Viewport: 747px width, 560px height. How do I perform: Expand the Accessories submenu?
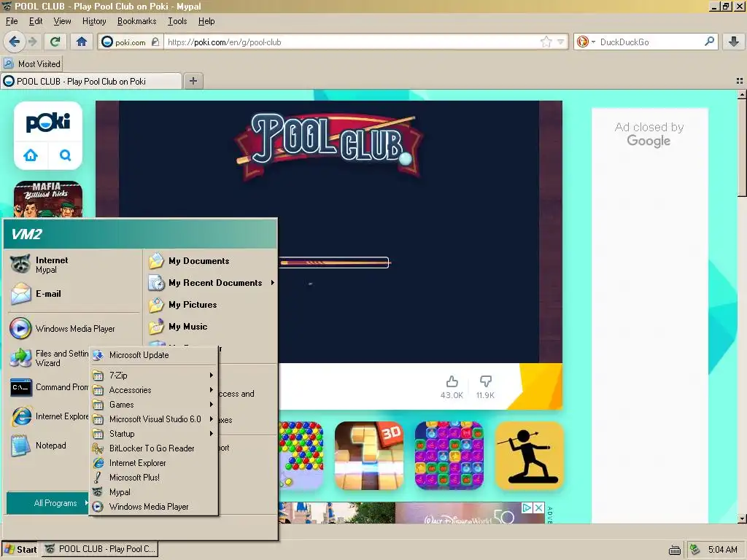coord(154,390)
